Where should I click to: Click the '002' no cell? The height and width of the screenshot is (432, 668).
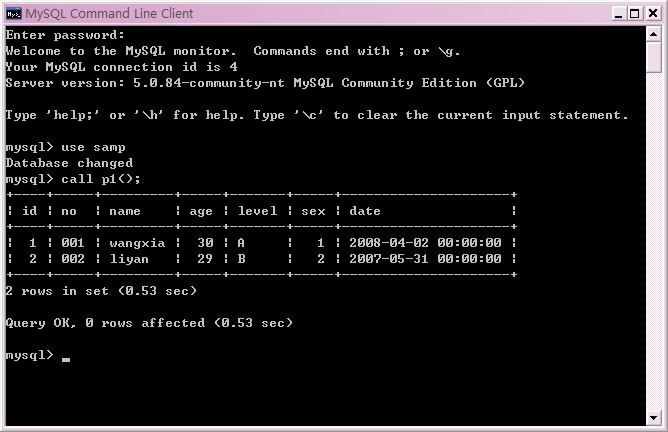(73, 259)
